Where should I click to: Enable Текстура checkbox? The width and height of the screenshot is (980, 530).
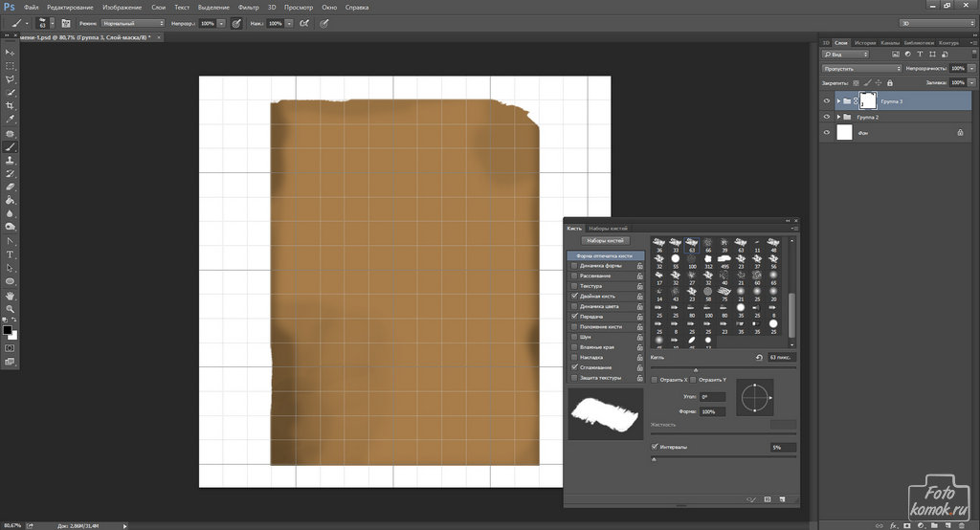tap(574, 286)
